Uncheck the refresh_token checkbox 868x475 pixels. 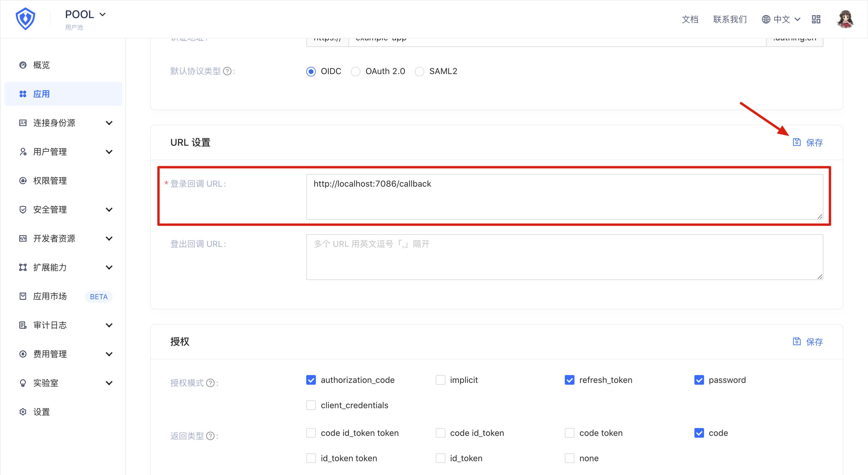coord(569,380)
